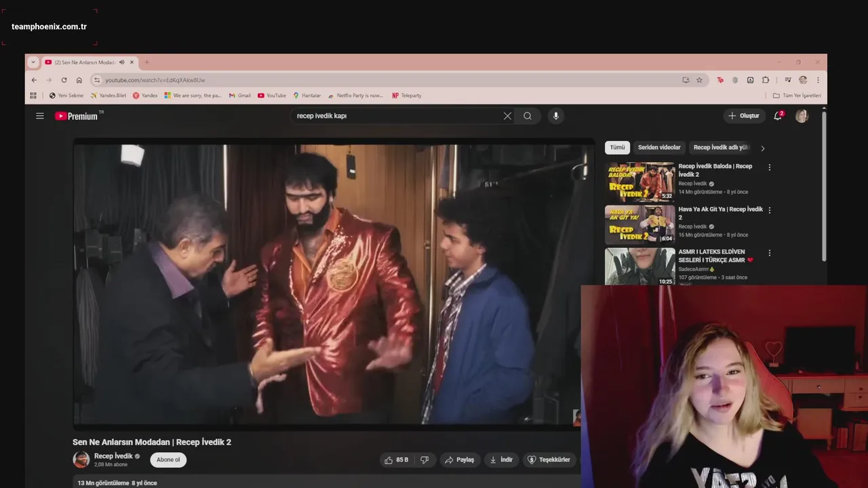Show more filter chips with right chevron
Image resolution: width=868 pixels, height=488 pixels.
762,148
